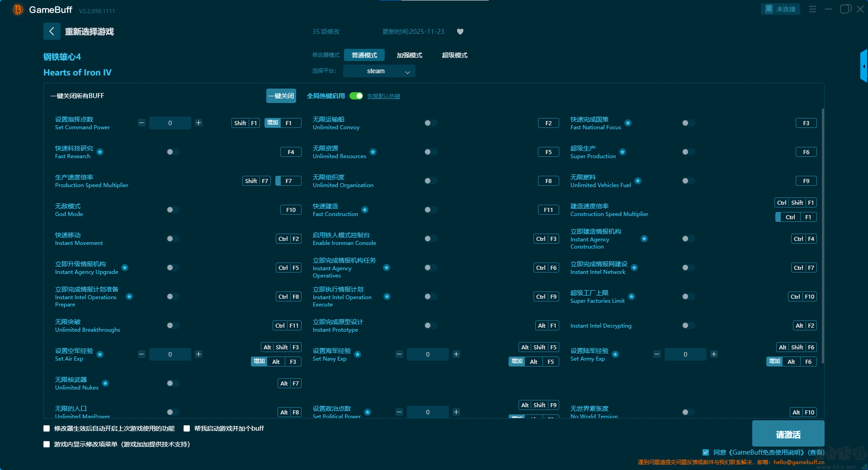868x470 pixels.
Task: Click star icon beside Set Political Power
Action: (x=368, y=412)
